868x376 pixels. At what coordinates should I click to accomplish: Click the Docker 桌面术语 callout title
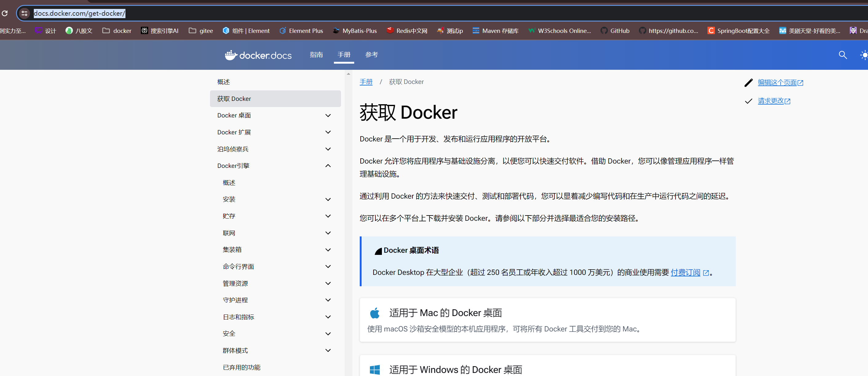pyautogui.click(x=411, y=250)
